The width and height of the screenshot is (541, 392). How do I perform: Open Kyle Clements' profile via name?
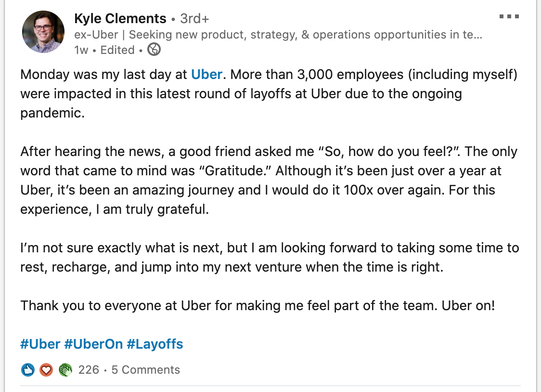point(120,18)
